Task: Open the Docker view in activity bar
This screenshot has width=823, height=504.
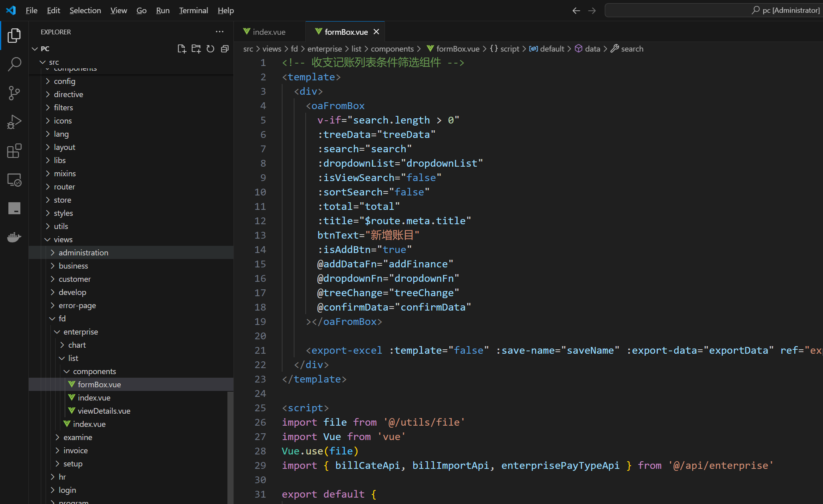Action: [x=14, y=237]
